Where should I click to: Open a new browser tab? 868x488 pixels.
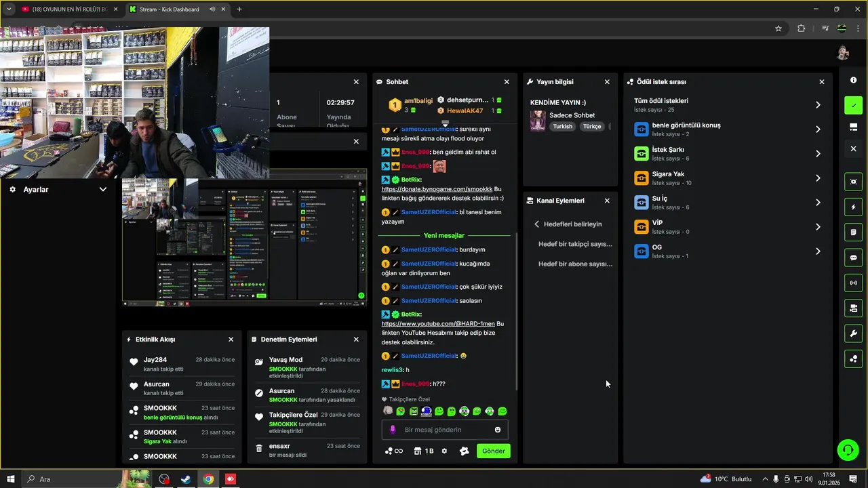point(239,9)
